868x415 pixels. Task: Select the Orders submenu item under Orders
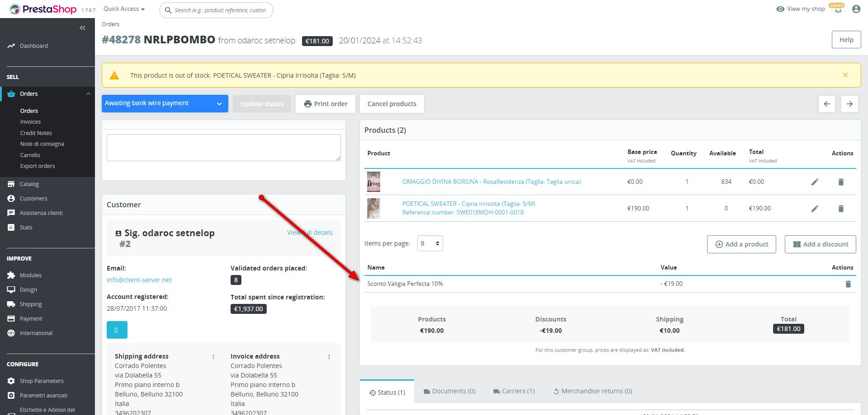29,111
